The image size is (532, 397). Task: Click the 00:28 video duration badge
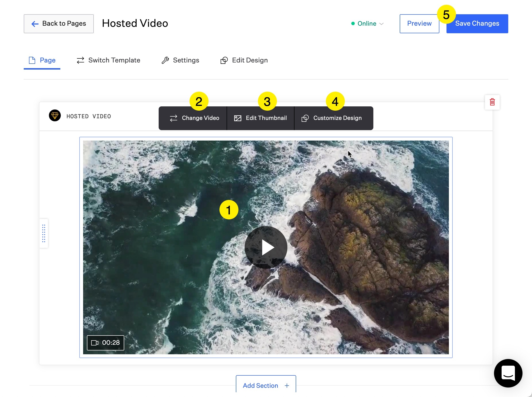[x=105, y=343]
